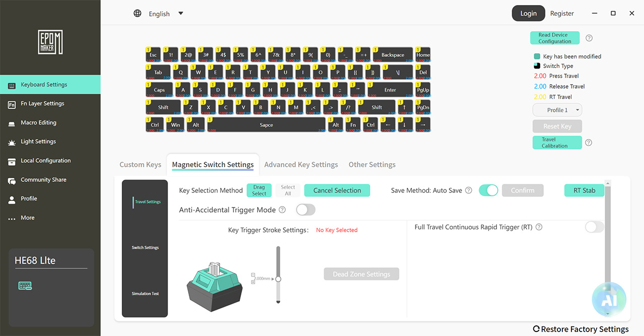The height and width of the screenshot is (336, 644).
Task: Enable Full Travel Continuous Rapid Trigger toggle
Action: point(594,227)
